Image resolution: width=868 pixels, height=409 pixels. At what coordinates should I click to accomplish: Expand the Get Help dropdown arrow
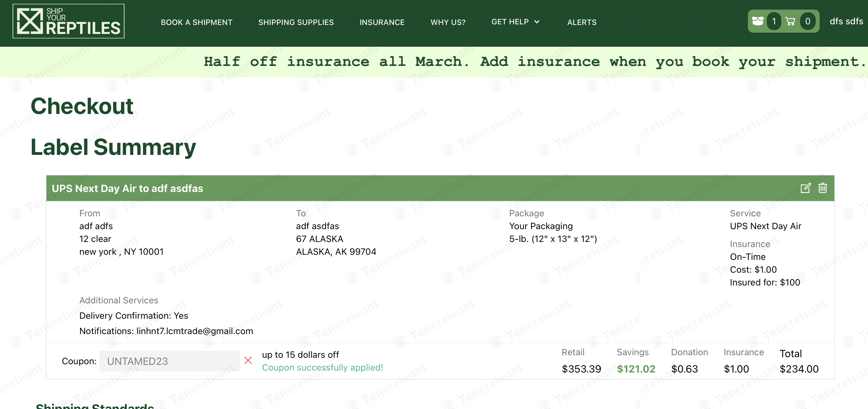tap(537, 22)
